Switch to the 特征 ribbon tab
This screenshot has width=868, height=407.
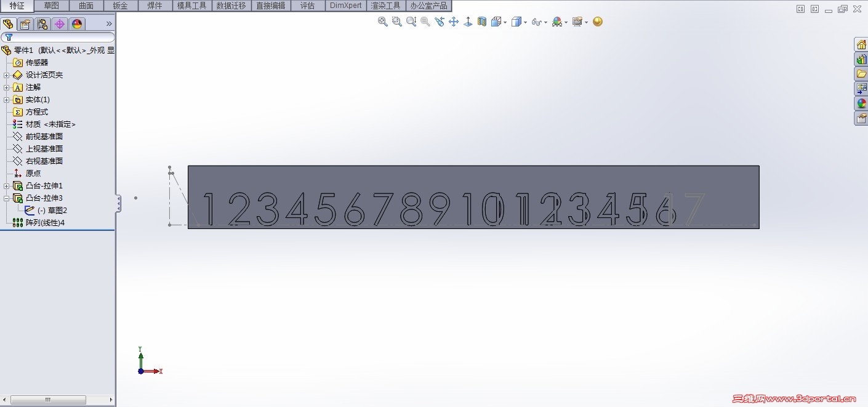tap(17, 6)
